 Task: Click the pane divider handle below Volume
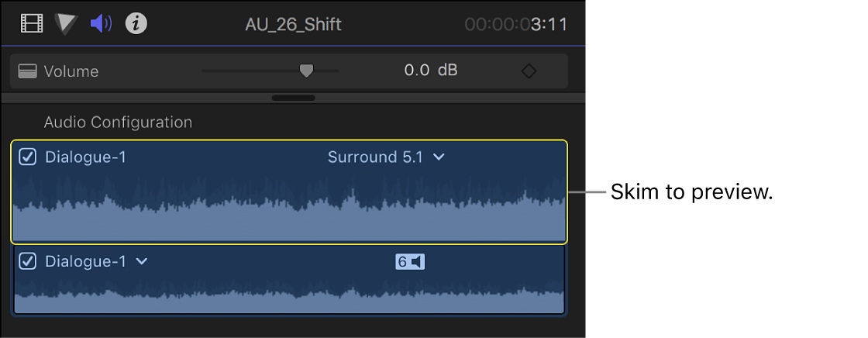(x=294, y=98)
